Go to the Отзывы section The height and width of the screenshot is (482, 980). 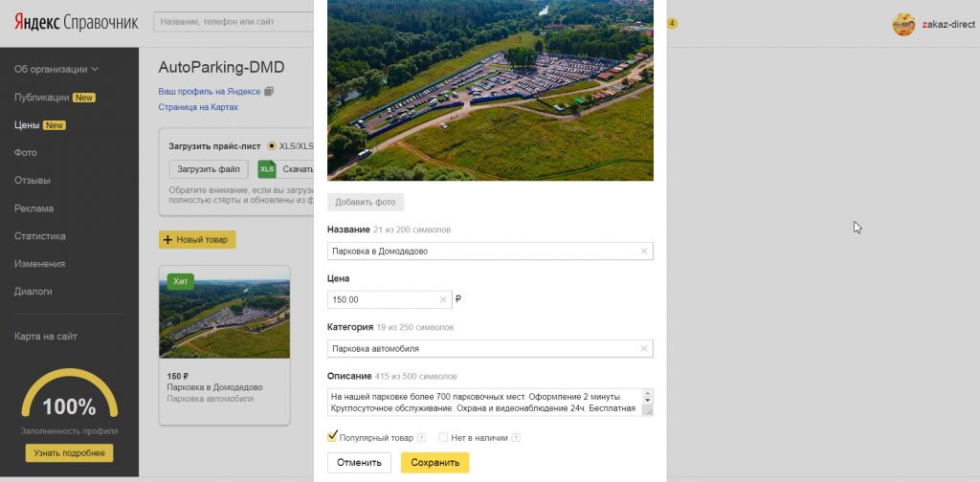click(x=33, y=181)
